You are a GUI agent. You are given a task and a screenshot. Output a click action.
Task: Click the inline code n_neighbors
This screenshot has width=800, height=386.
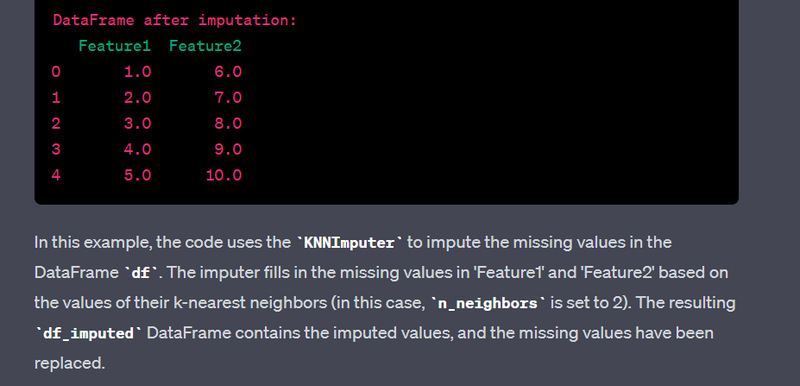(488, 304)
